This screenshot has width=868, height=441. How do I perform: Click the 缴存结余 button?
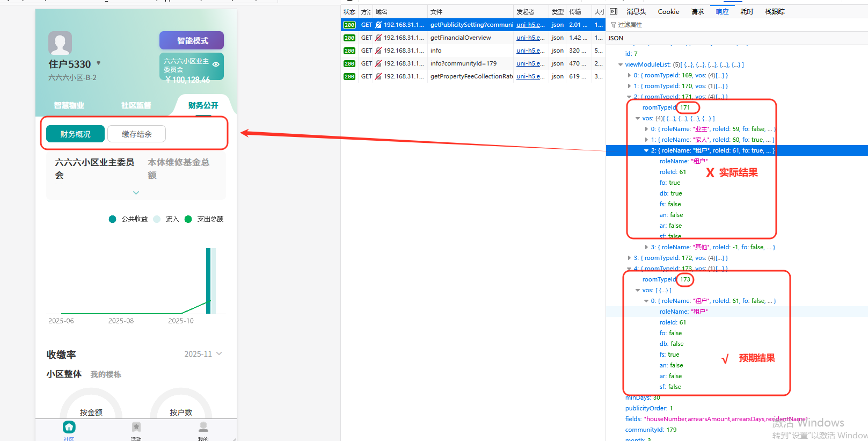click(x=136, y=134)
